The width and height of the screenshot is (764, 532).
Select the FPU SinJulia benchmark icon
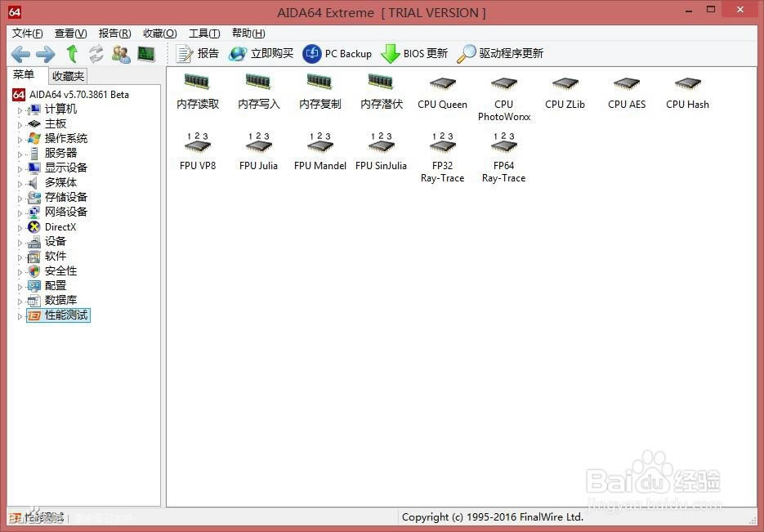pos(382,151)
